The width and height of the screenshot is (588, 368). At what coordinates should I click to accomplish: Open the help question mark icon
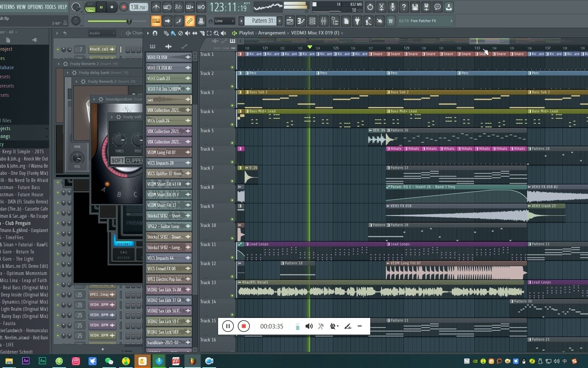pyautogui.click(x=404, y=7)
